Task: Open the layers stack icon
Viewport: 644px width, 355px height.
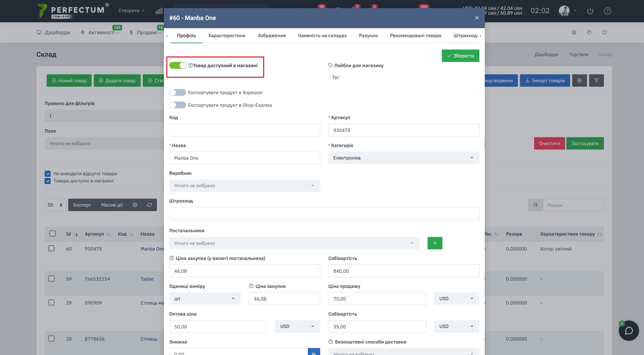Action: (x=574, y=32)
